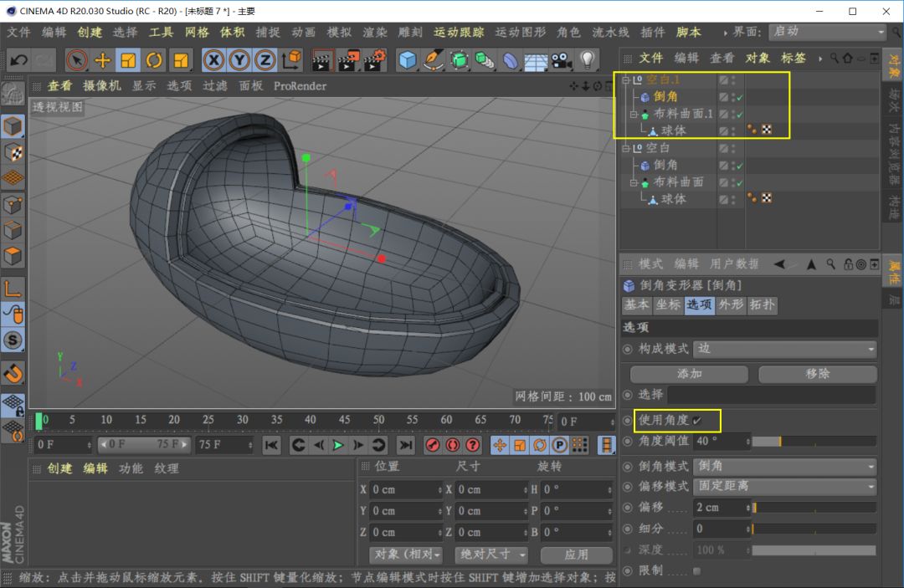Toggle the 使用角度 checkbox
904x588 pixels.
[x=696, y=420]
